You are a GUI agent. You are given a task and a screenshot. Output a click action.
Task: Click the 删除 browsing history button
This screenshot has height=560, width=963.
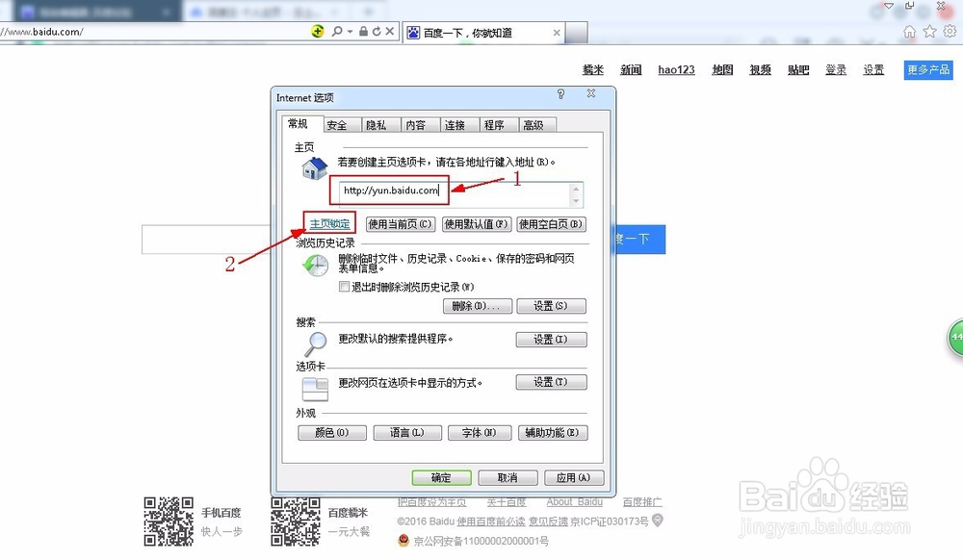point(478,305)
